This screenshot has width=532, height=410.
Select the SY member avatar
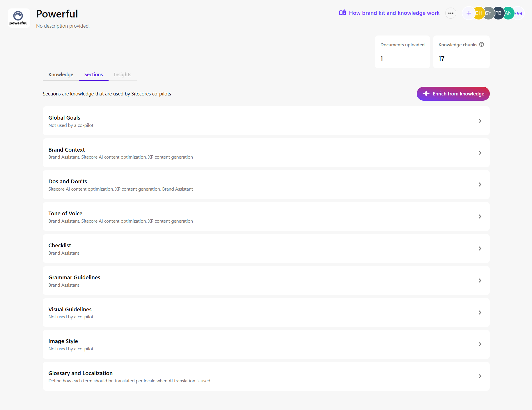[489, 13]
